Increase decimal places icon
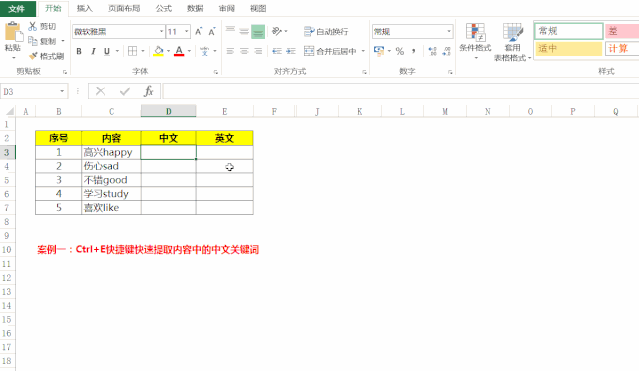The height and width of the screenshot is (371, 639). click(x=432, y=51)
